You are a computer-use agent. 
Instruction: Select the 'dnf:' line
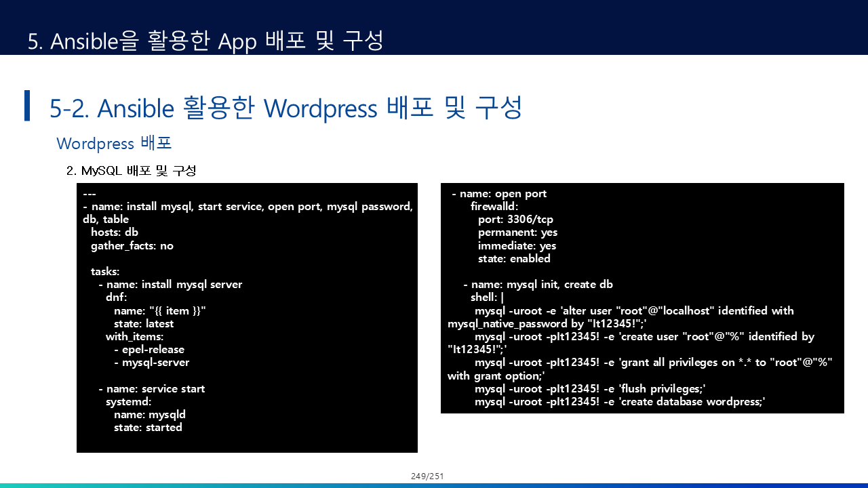click(x=116, y=298)
